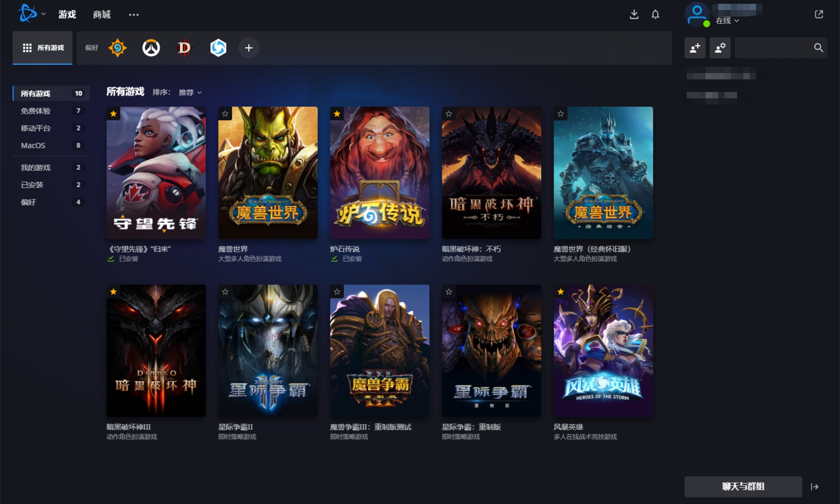Open the 风暴英雄 game cover
Screen dimensions: 840x504
pos(603,351)
